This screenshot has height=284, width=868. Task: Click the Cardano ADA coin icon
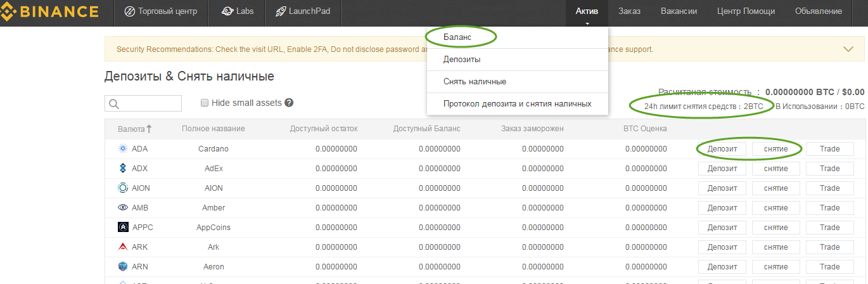[x=123, y=148]
